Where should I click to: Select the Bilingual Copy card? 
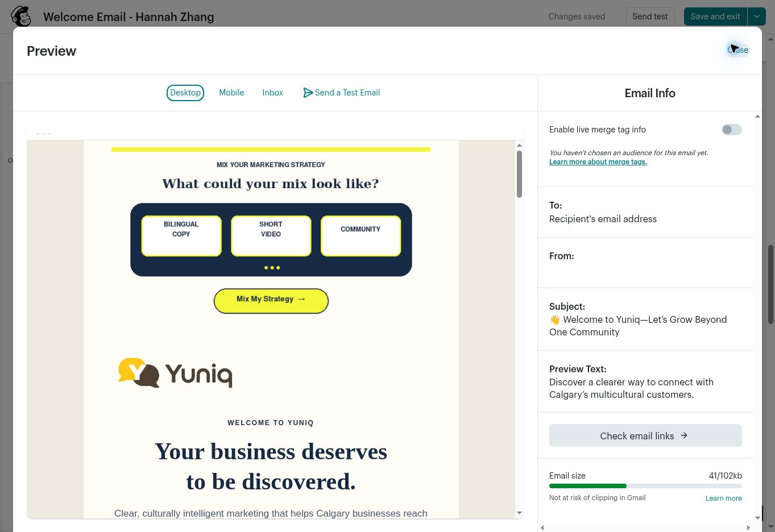click(181, 236)
